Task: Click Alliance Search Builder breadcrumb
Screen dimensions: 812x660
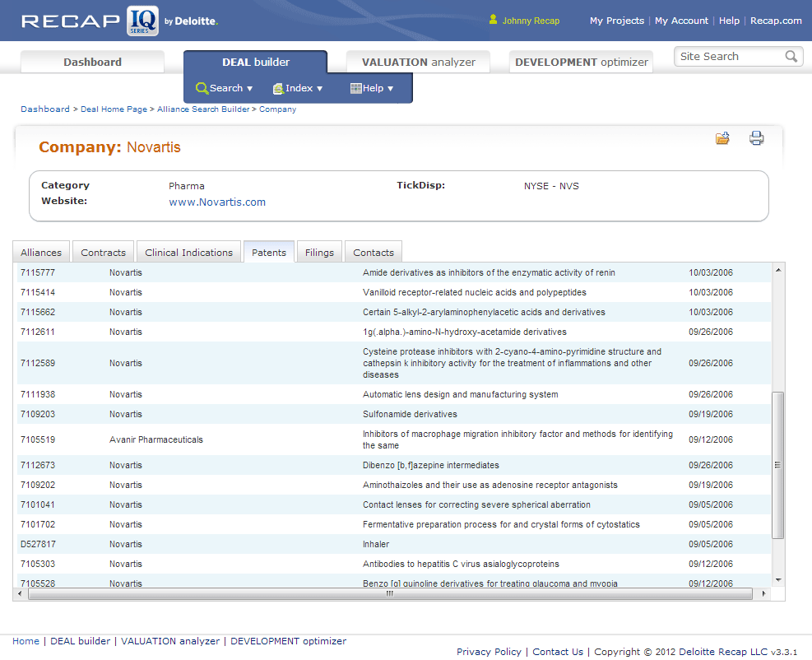Action: coord(203,109)
